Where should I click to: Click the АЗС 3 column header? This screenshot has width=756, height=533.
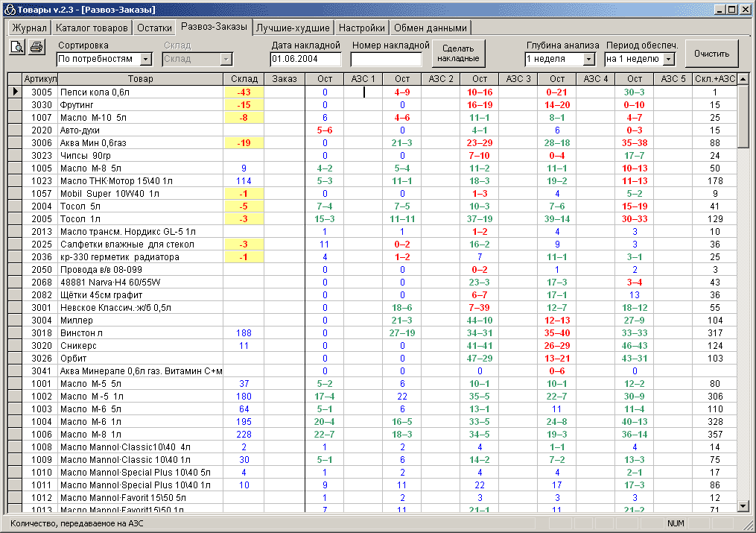[518, 78]
